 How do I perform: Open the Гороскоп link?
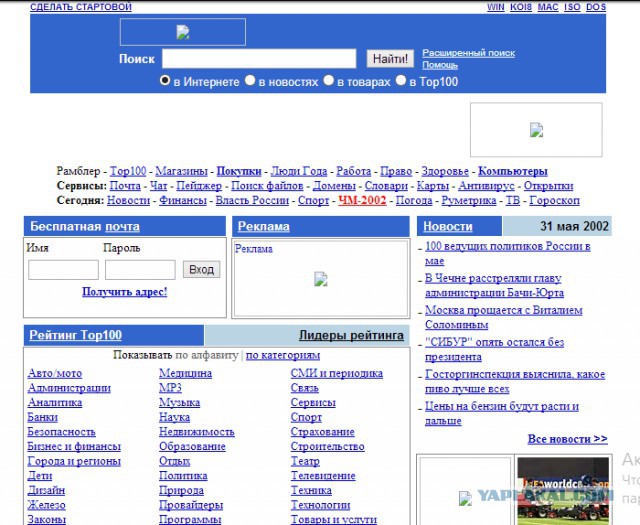pyautogui.click(x=554, y=200)
